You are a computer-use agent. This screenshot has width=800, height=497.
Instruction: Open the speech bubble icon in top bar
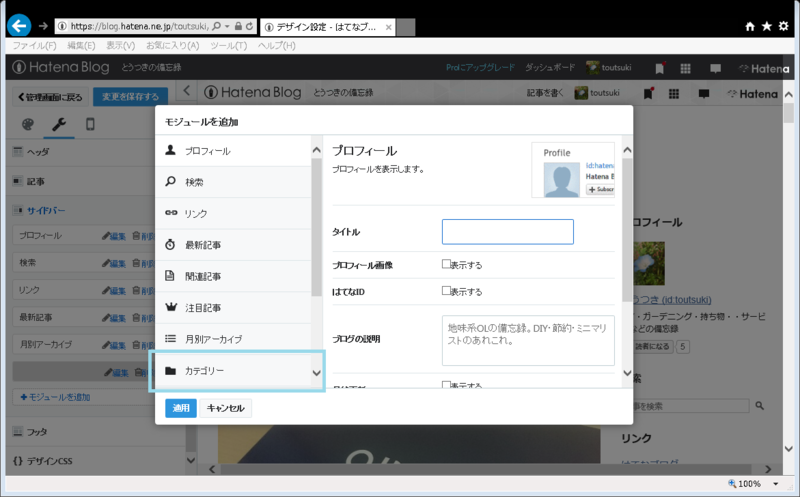point(715,68)
